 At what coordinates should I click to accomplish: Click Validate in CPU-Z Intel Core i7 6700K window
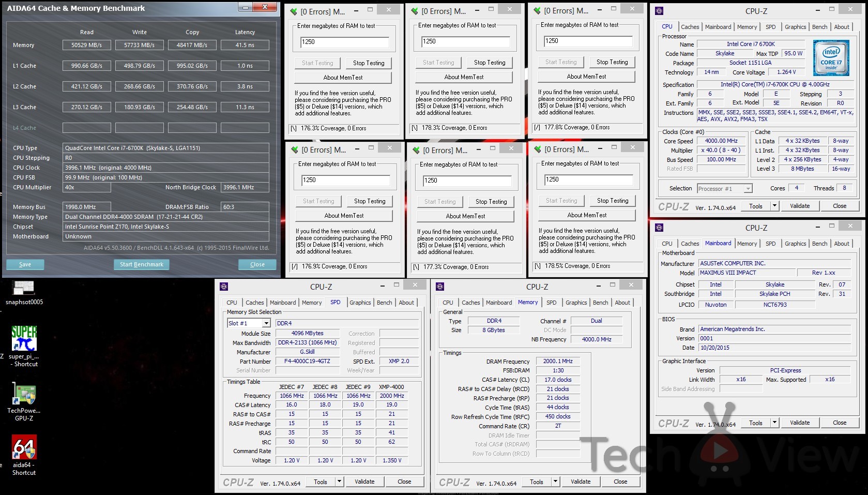800,206
